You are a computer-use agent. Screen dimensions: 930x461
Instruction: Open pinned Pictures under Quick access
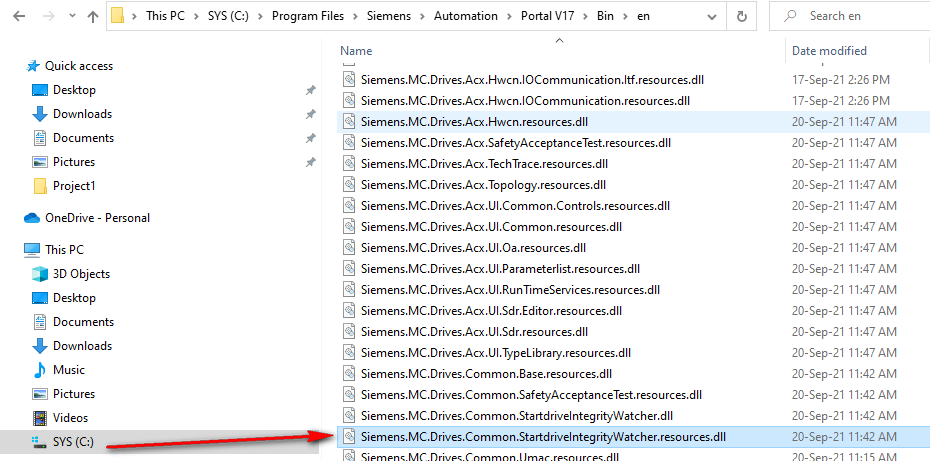point(74,162)
